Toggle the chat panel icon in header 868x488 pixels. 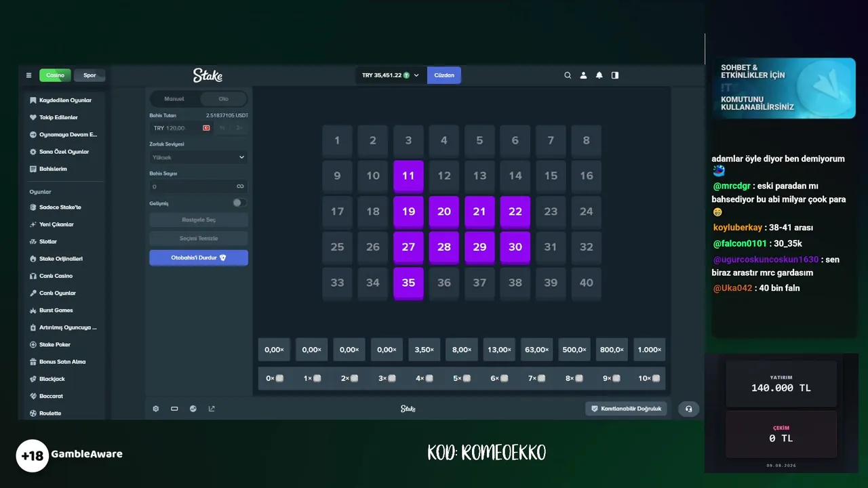pyautogui.click(x=615, y=75)
